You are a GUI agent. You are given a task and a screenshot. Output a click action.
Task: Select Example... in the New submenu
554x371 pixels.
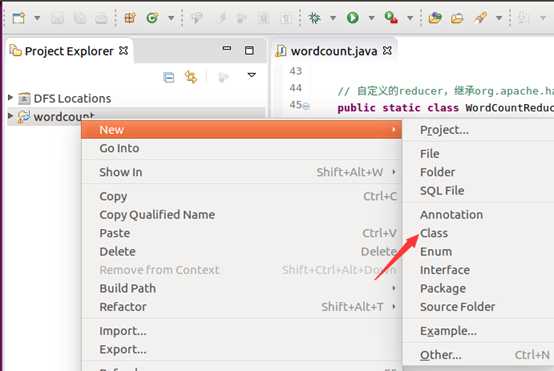[479, 331]
